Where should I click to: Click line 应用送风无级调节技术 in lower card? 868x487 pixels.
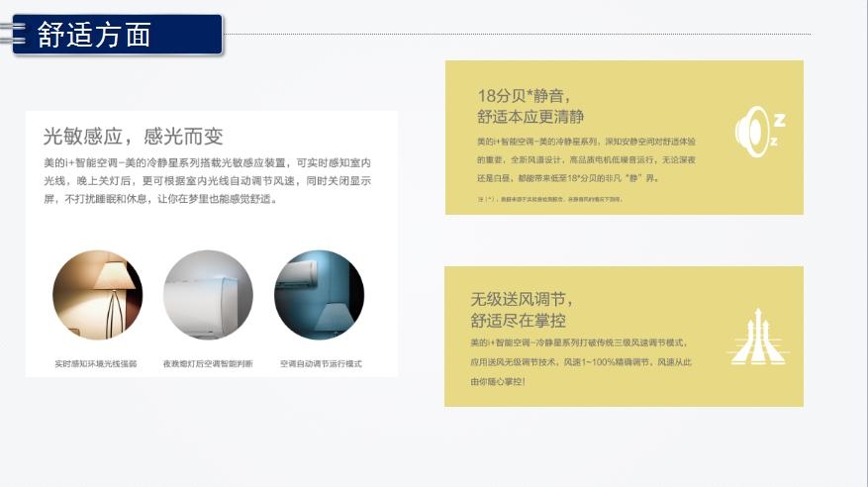581,362
